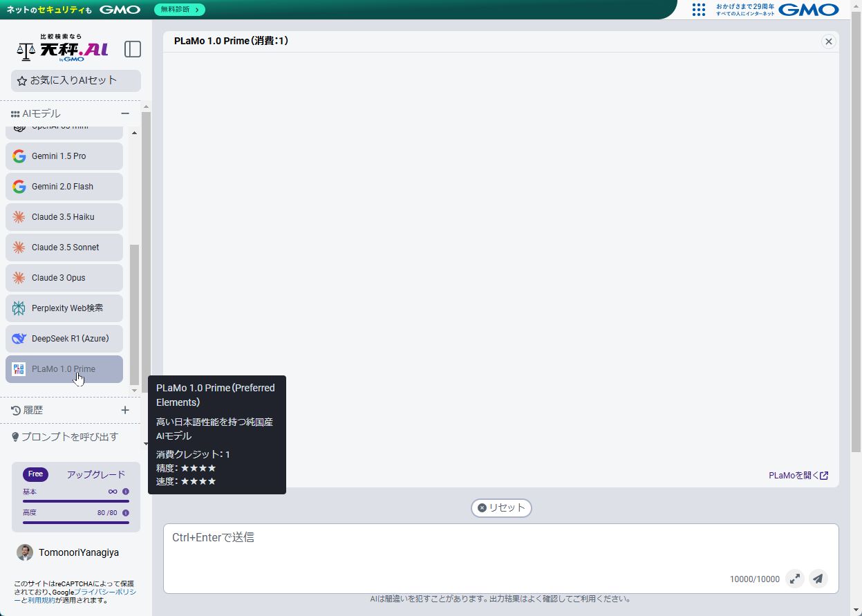Click the 天秤.AI logo
The height and width of the screenshot is (616, 862).
point(62,49)
